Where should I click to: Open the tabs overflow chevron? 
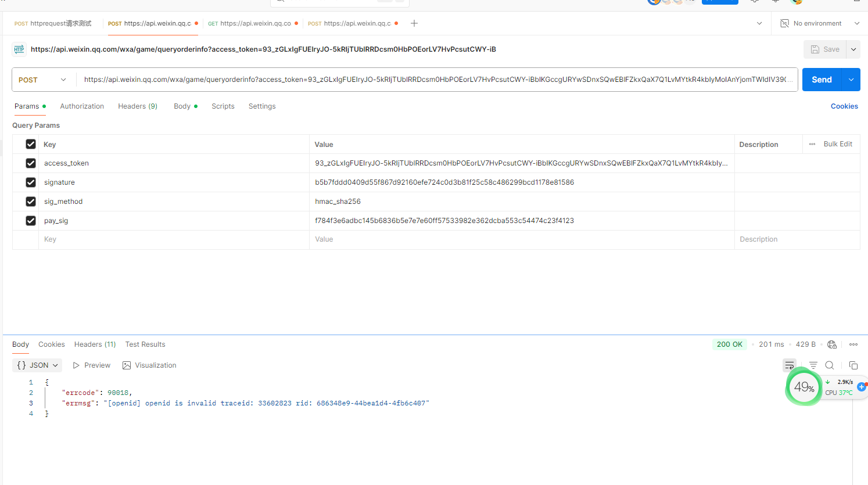759,23
